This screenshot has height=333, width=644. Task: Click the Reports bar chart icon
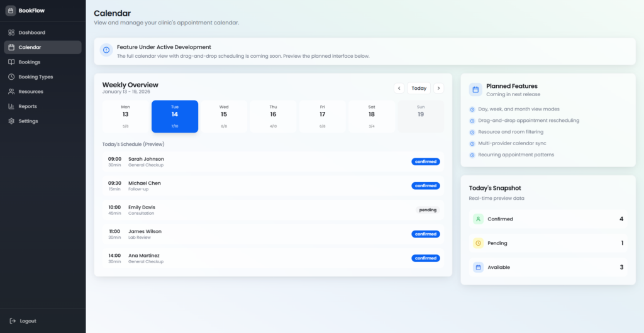click(11, 106)
